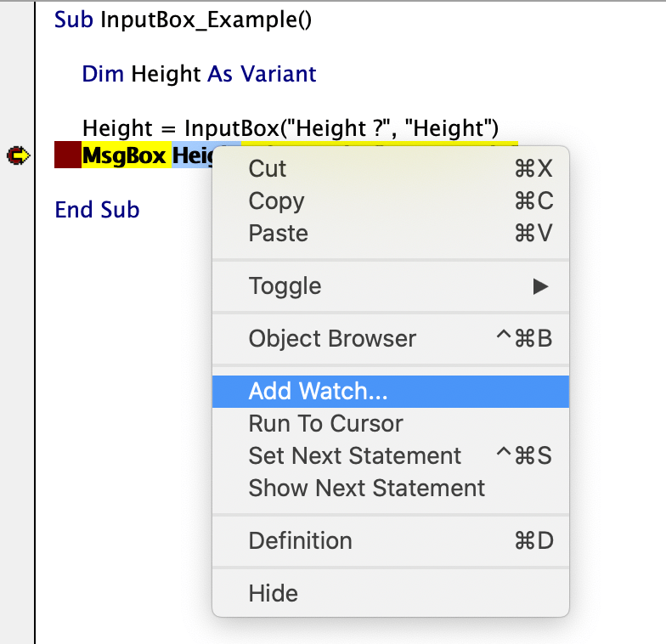Click Set Next Statement
This screenshot has height=644, width=666.
354,456
